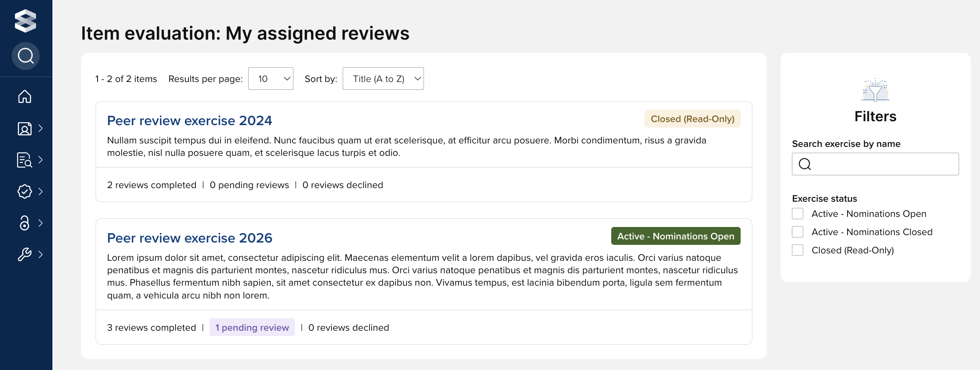Open the Results per page dropdown

[270, 79]
